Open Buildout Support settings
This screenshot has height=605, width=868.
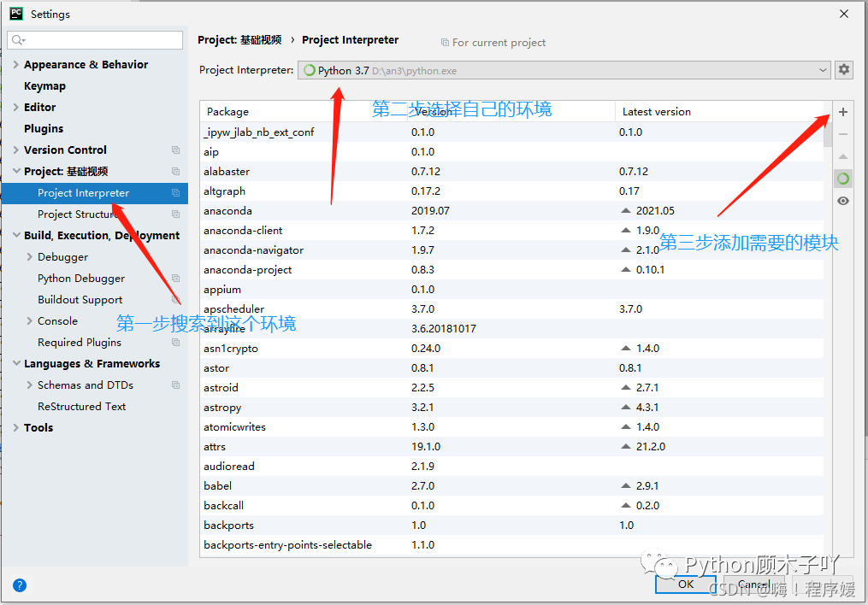[80, 300]
